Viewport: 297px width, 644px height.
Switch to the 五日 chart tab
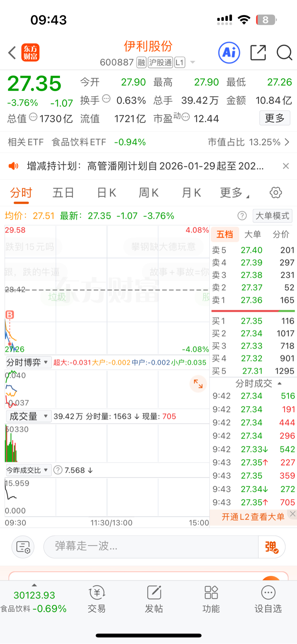click(63, 192)
